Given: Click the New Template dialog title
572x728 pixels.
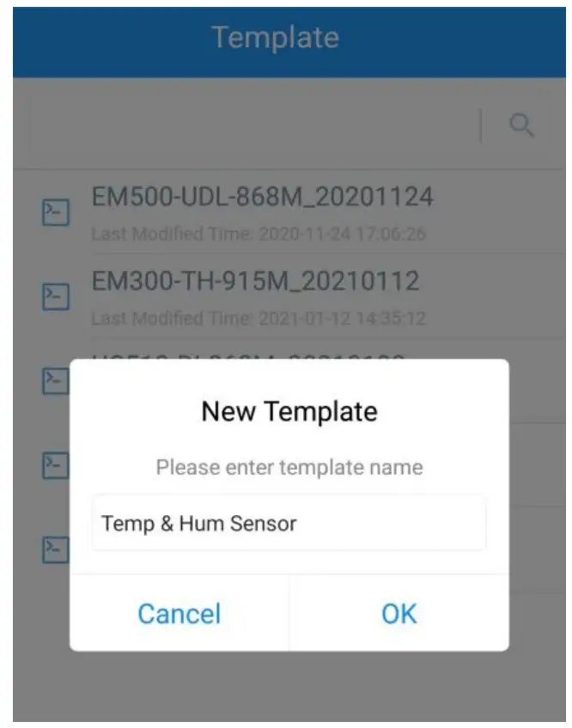Looking at the screenshot, I should point(289,411).
